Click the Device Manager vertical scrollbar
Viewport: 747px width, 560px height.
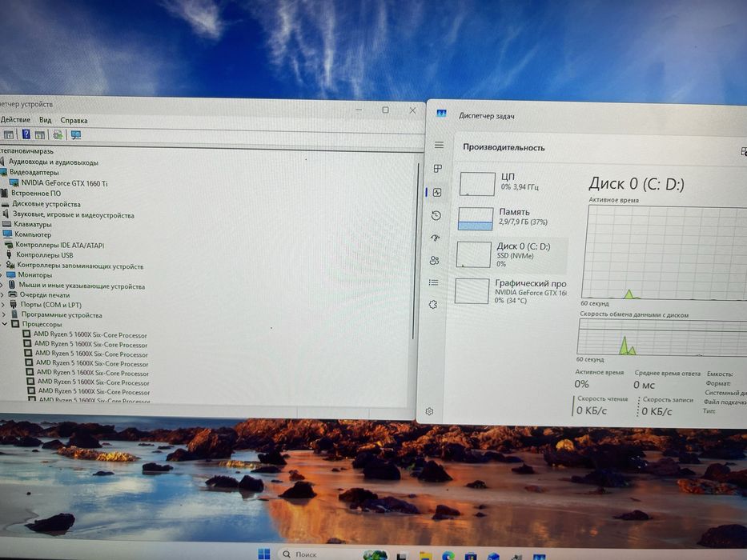[x=416, y=251]
